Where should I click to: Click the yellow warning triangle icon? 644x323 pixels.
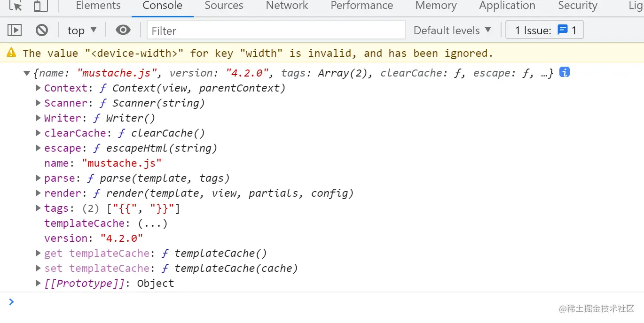11,53
